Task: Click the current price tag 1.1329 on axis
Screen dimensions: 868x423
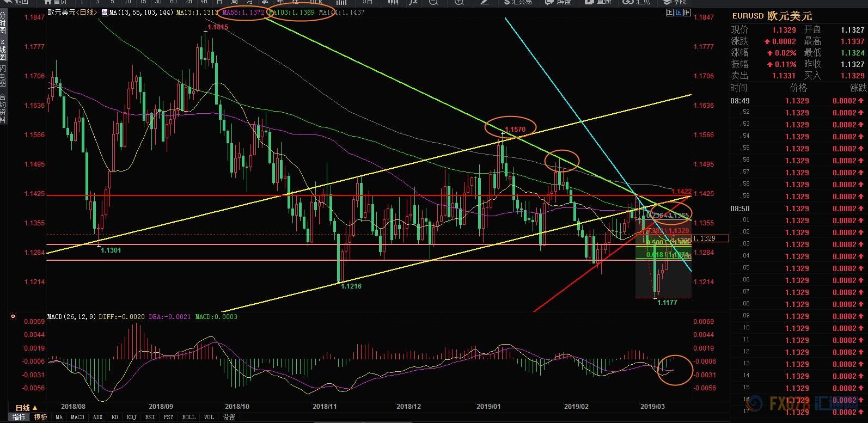Action: click(x=711, y=238)
